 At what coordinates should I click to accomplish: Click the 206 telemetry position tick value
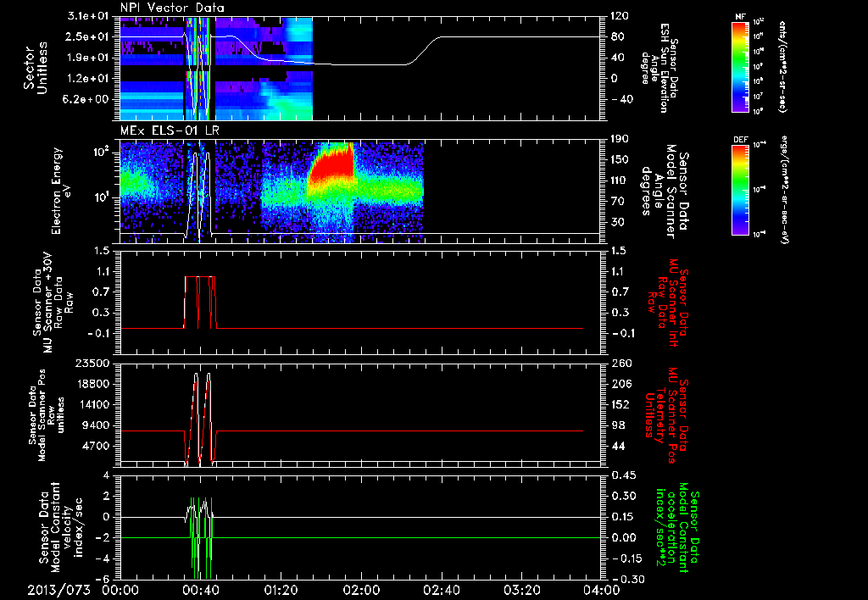click(x=620, y=384)
